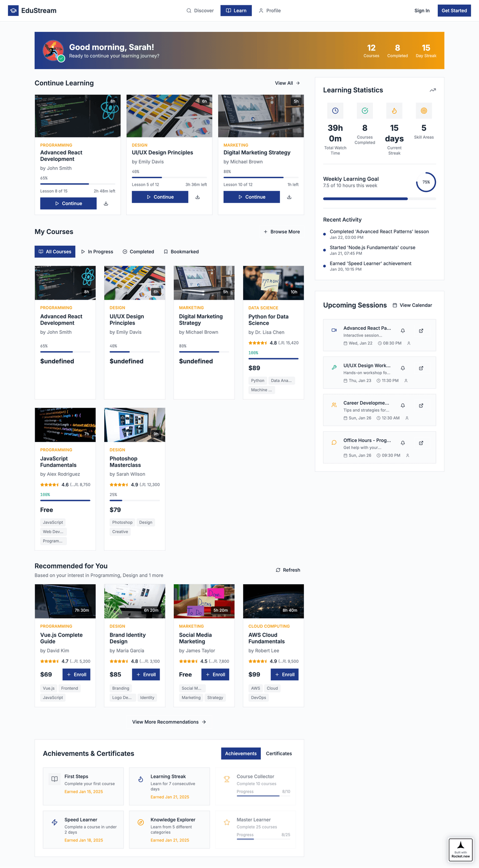Select the Completed courses tab

138,252
